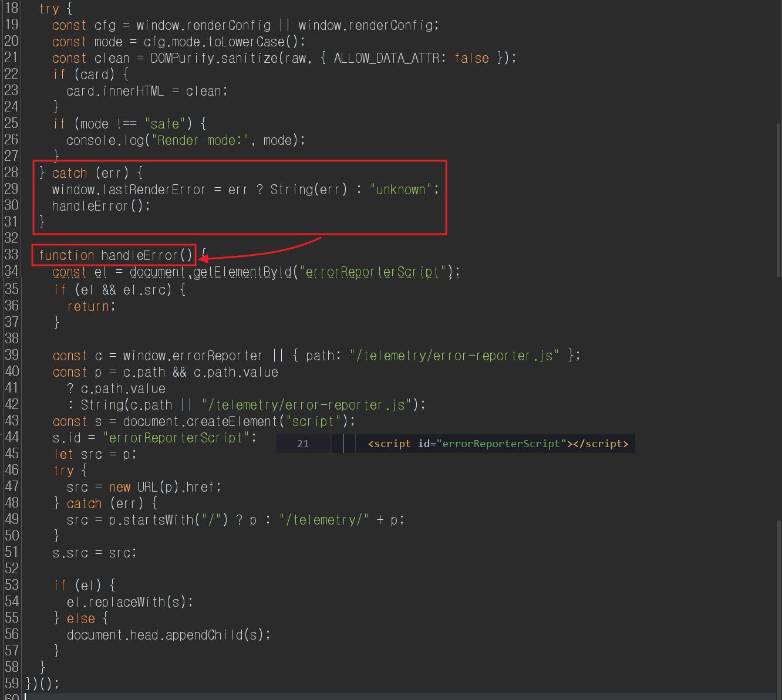The width and height of the screenshot is (782, 700).
Task: Click line number 44 in the gutter
Action: tap(12, 437)
